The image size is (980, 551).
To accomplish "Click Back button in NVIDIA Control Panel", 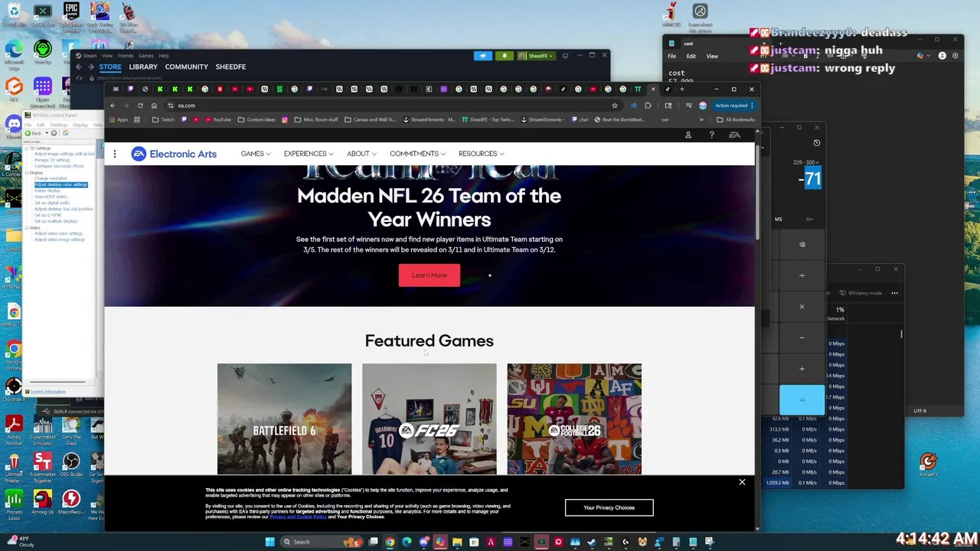I will pyautogui.click(x=32, y=133).
